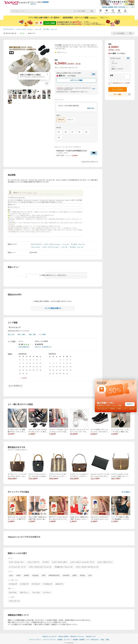Click the PayPay card banner icon
This screenshot has width=138, height=644.
coord(94,153)
